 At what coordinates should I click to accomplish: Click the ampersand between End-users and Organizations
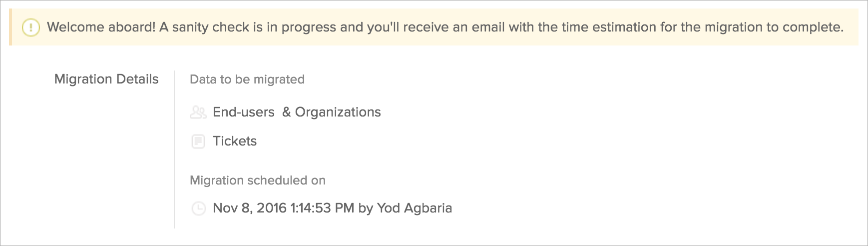[287, 112]
